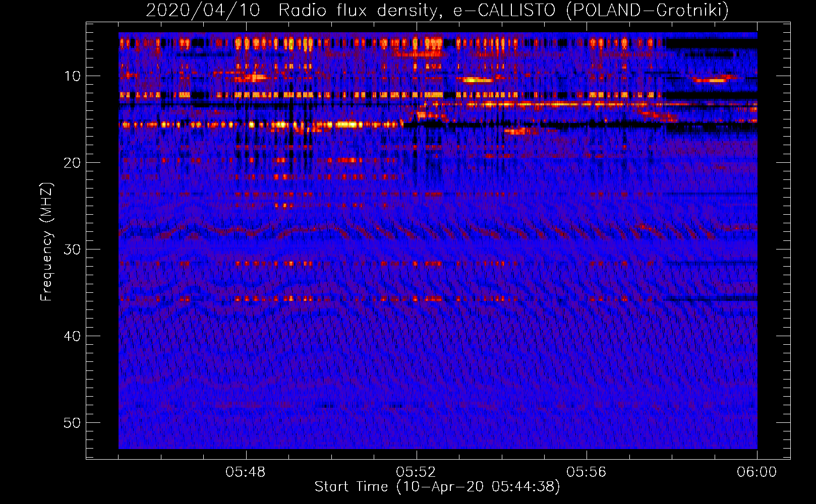Screen dimensions: 816x504
Task: Click the '05:52' time tick label
Action: (416, 472)
